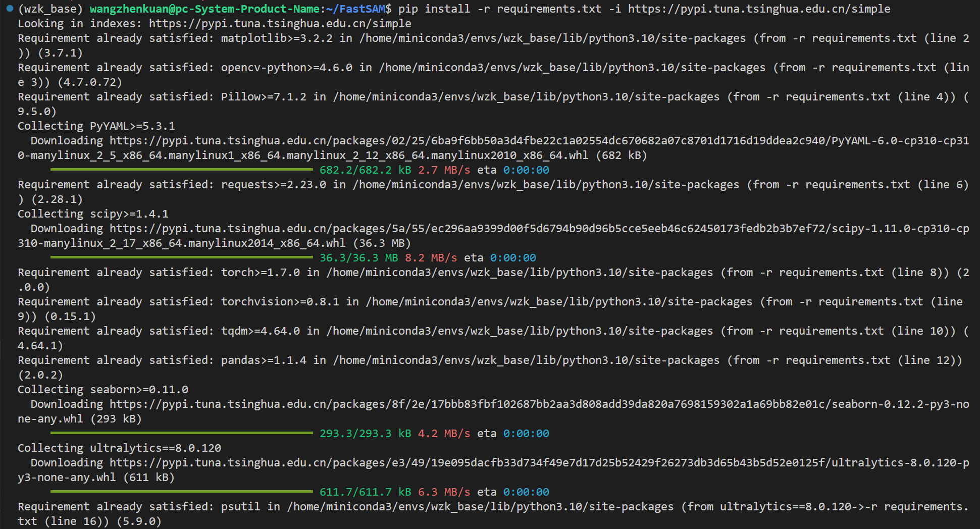Click the green username wangzhenkuan@pc-System-Product-Name
The height and width of the screenshot is (529, 980).
tap(204, 9)
